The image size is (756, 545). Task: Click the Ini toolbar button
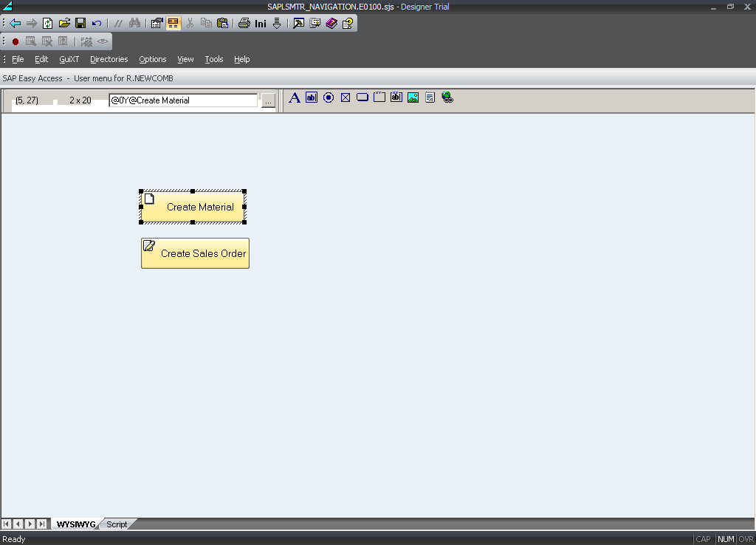[x=261, y=23]
